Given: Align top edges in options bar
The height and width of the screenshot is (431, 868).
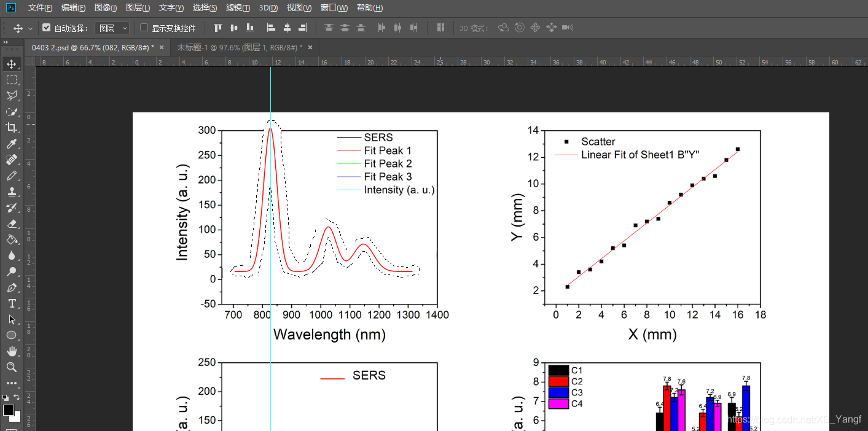Looking at the screenshot, I should (x=217, y=28).
